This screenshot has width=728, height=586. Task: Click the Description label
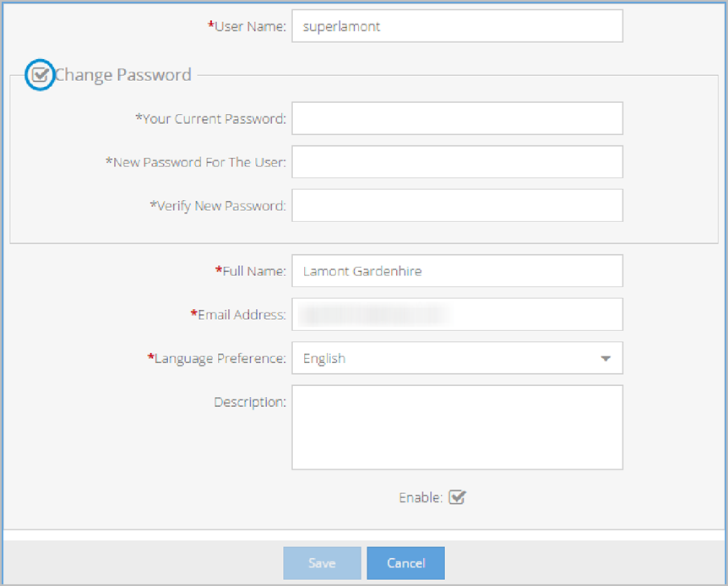pyautogui.click(x=250, y=402)
